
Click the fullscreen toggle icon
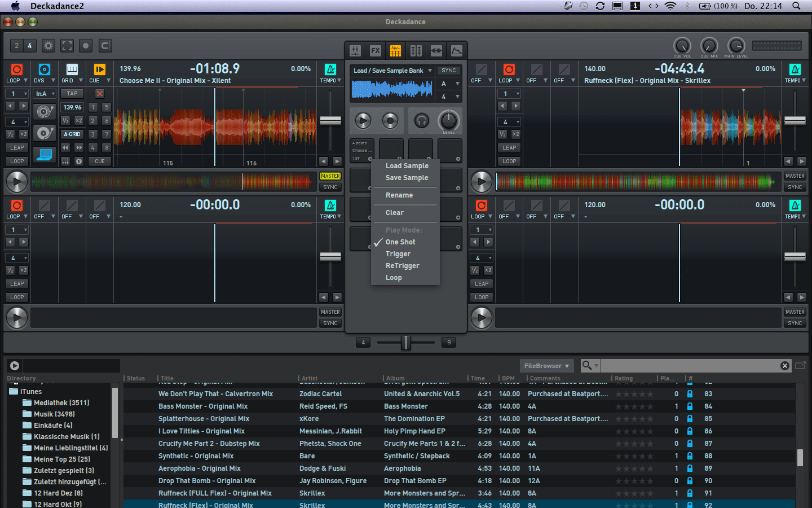(67, 46)
